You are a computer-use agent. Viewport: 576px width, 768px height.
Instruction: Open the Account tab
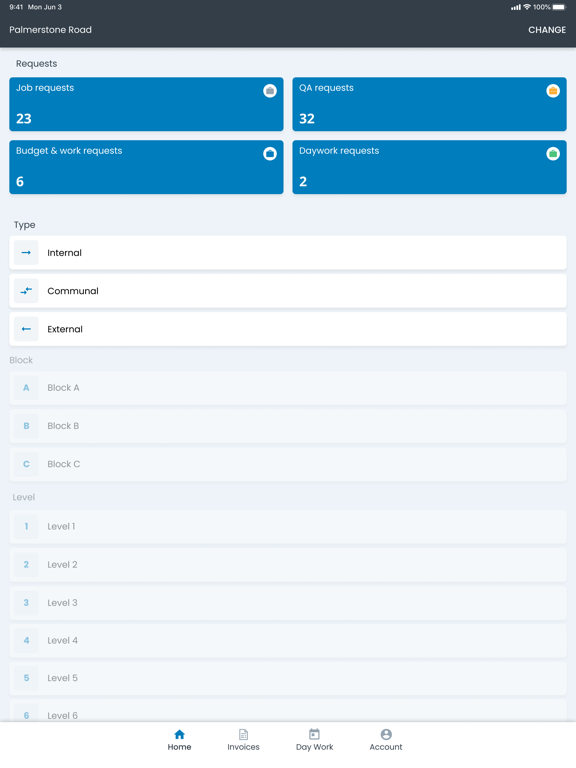(386, 740)
